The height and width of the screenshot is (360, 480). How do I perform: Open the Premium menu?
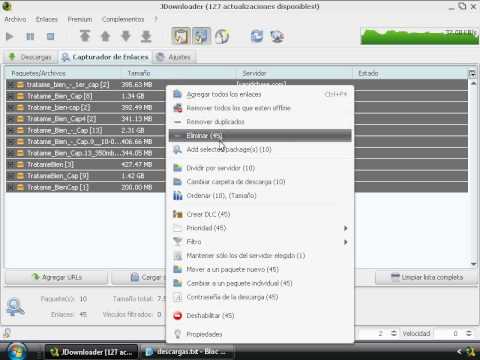[80, 19]
